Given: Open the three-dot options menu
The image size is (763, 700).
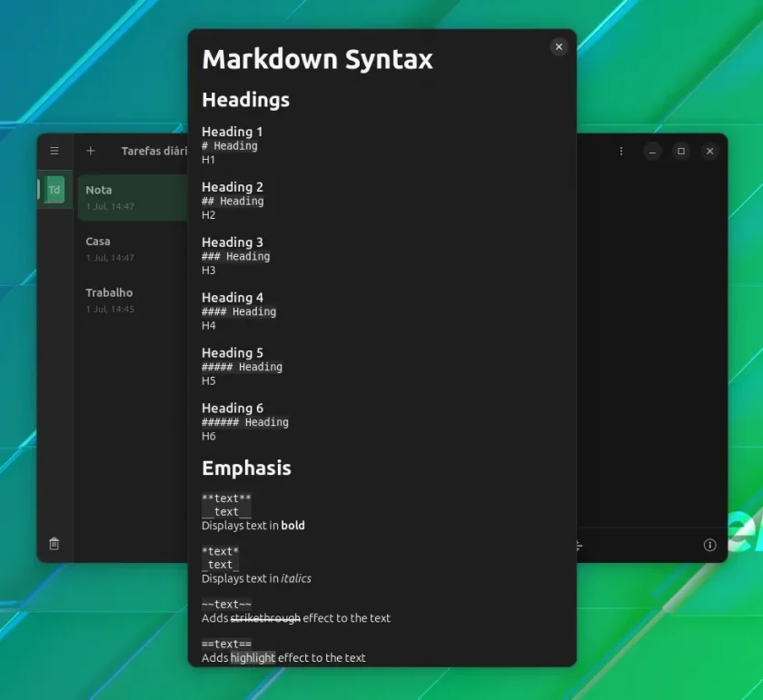Looking at the screenshot, I should pos(621,152).
